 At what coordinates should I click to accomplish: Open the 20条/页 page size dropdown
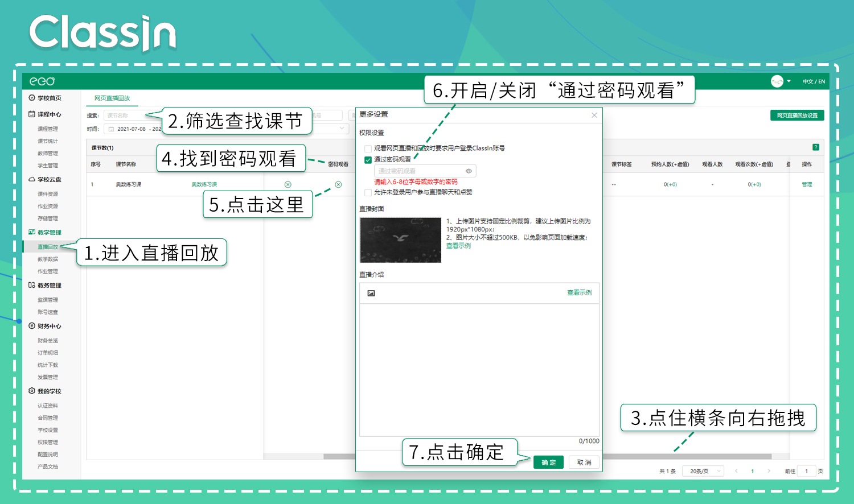click(x=704, y=471)
